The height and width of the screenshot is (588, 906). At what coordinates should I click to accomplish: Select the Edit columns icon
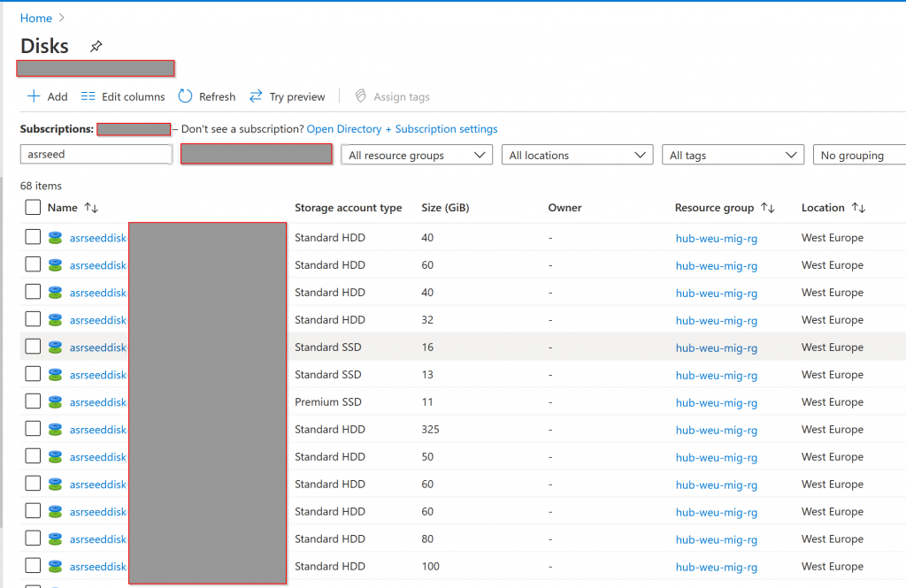[86, 96]
